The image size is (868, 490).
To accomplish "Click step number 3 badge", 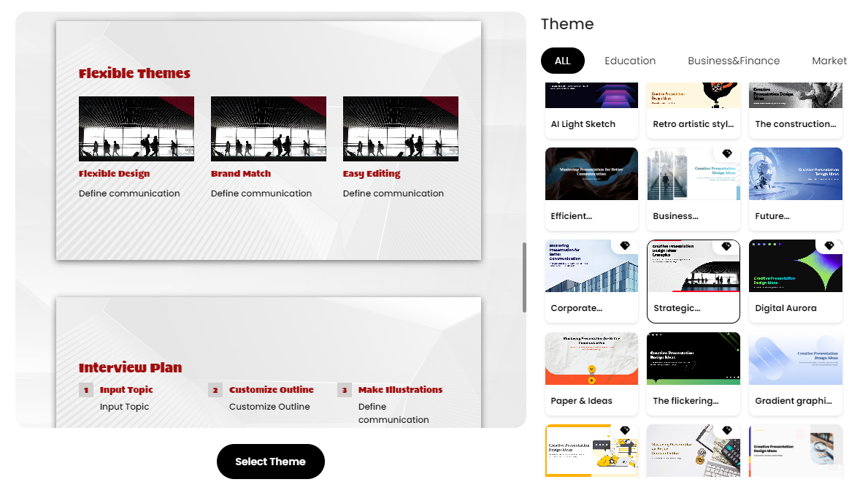I will point(345,391).
